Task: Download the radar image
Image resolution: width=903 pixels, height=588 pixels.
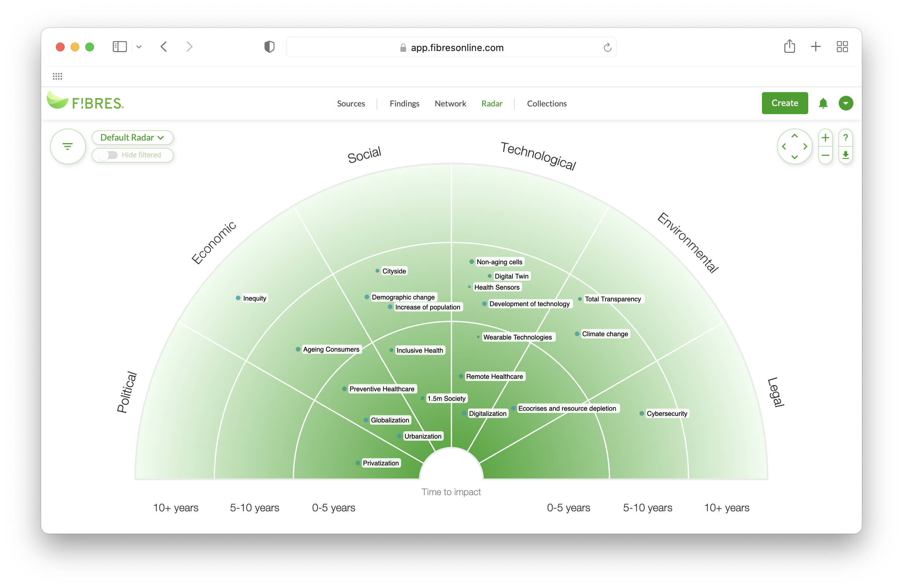Action: pyautogui.click(x=845, y=155)
